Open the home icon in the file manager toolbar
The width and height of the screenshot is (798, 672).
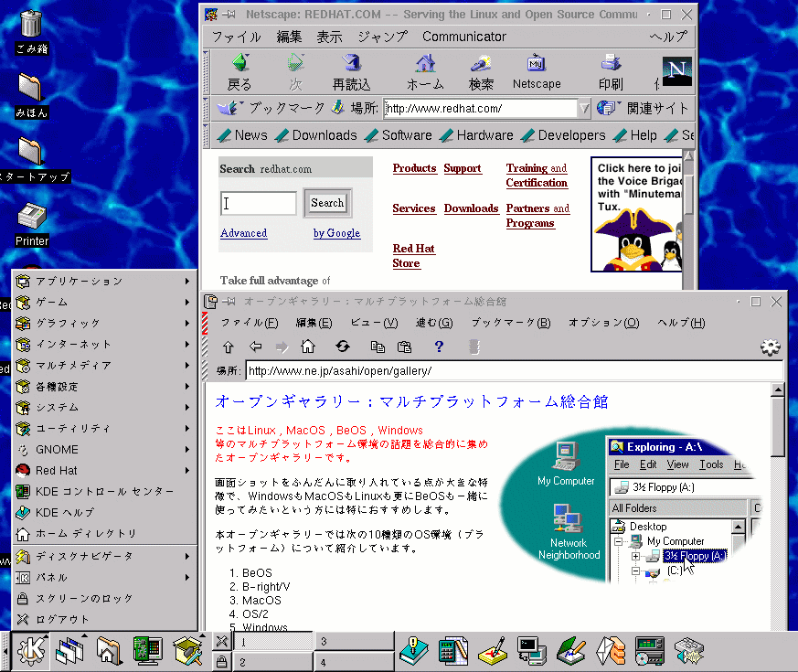click(x=308, y=347)
